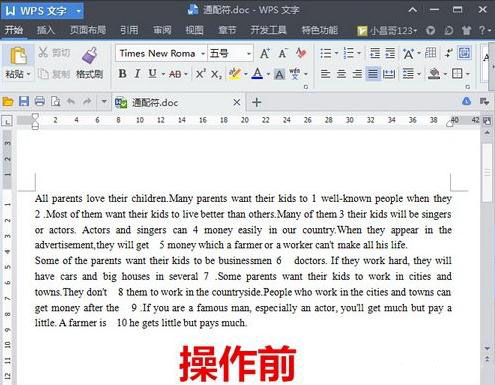Open the 页面布局 (Page Layout) tab
Screen dimensions: 495x385
[x=88, y=30]
